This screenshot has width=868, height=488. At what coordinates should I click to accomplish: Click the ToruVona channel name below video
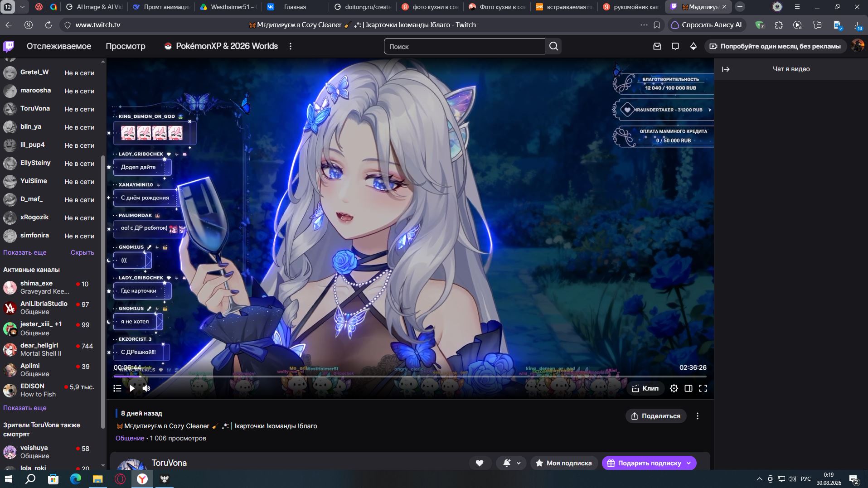[169, 463]
